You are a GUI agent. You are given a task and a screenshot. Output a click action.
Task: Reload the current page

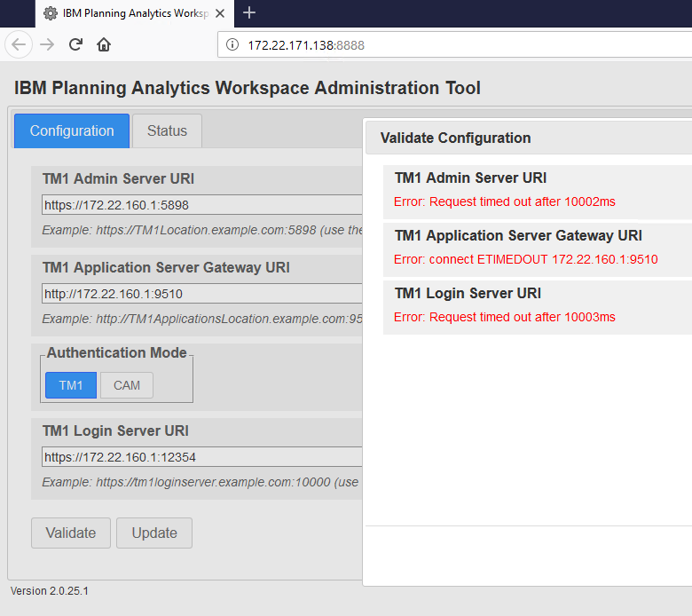click(x=75, y=45)
